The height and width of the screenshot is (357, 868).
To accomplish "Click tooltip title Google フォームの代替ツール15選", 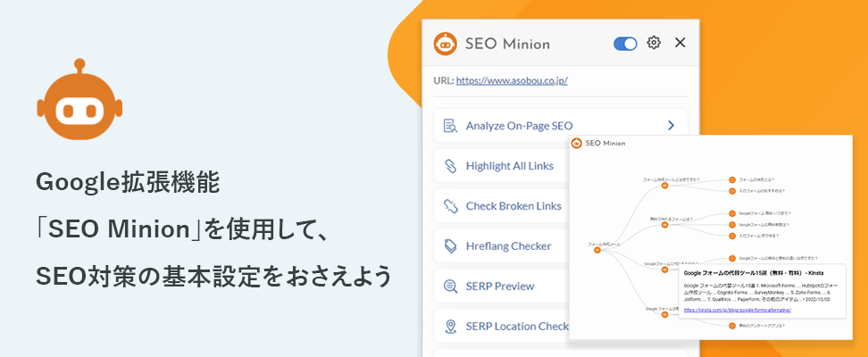I will pyautogui.click(x=754, y=273).
